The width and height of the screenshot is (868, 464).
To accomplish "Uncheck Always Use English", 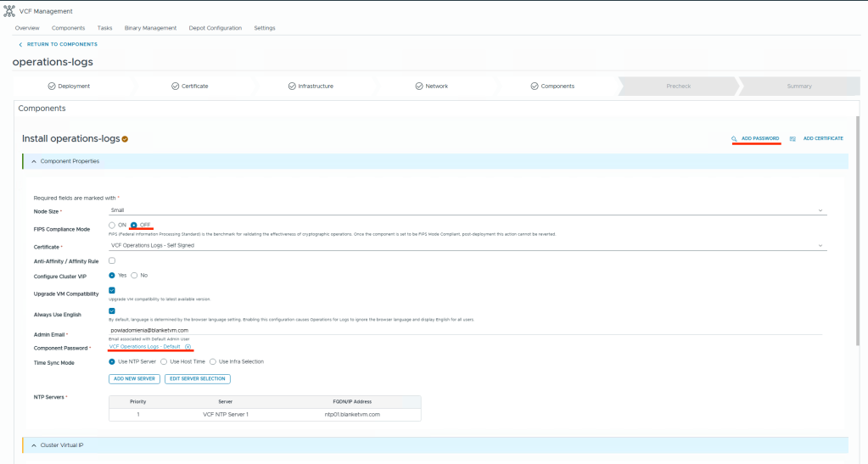I will click(x=112, y=311).
